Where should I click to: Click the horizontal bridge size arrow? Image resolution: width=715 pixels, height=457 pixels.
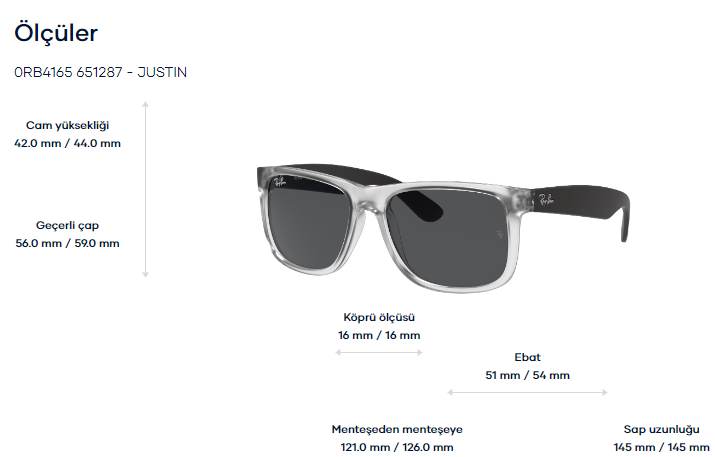(379, 352)
